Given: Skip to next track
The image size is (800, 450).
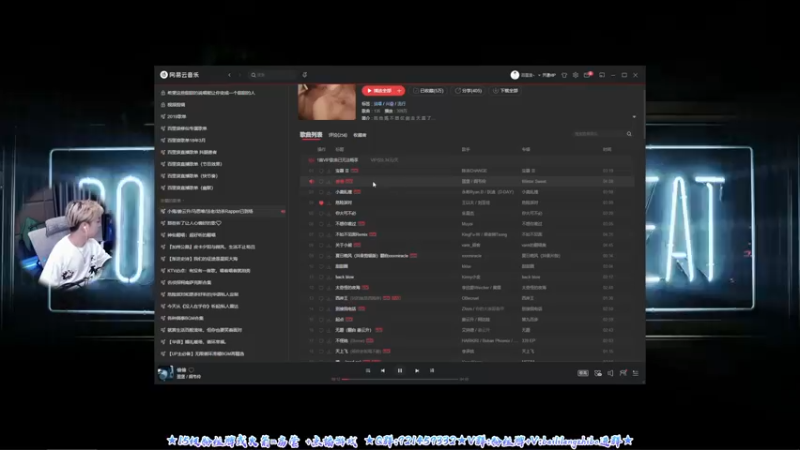Looking at the screenshot, I should coord(417,371).
